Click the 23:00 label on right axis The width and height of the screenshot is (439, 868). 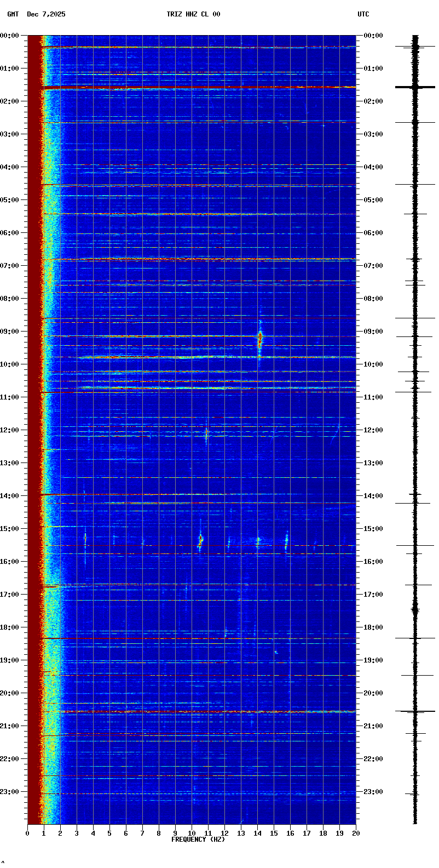[373, 792]
